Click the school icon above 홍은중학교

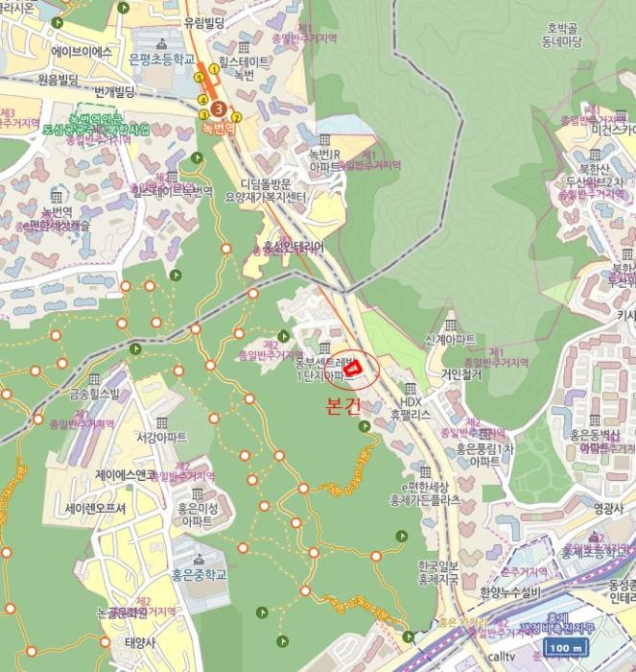point(200,557)
